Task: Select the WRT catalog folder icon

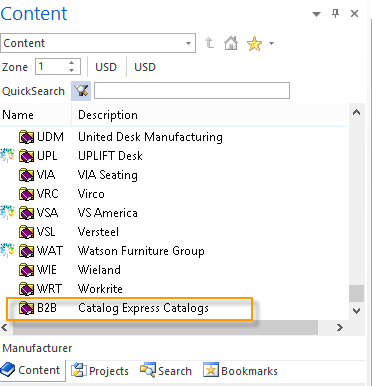Action: pyautogui.click(x=26, y=289)
